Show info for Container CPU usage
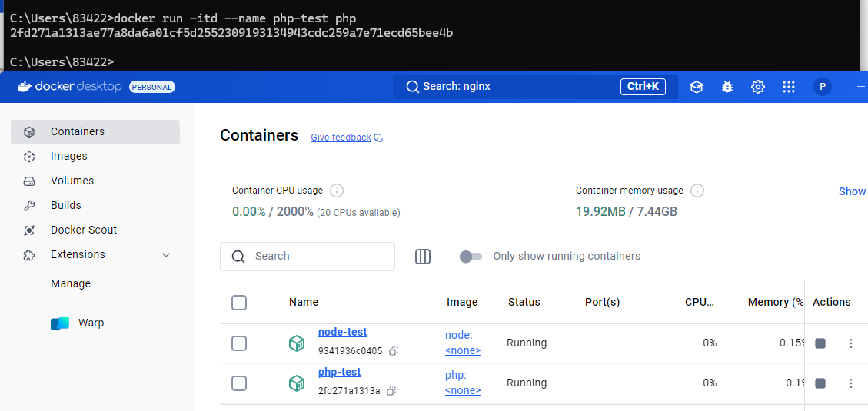 [x=337, y=191]
